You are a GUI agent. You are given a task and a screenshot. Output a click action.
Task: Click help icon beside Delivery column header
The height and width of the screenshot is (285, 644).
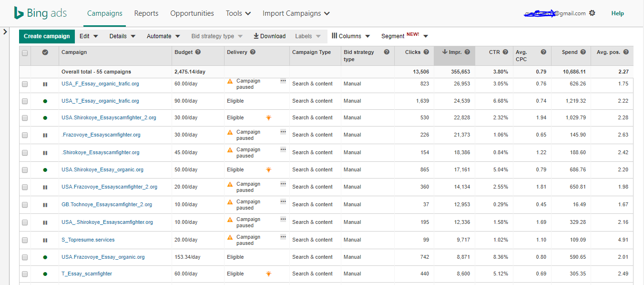(x=253, y=52)
